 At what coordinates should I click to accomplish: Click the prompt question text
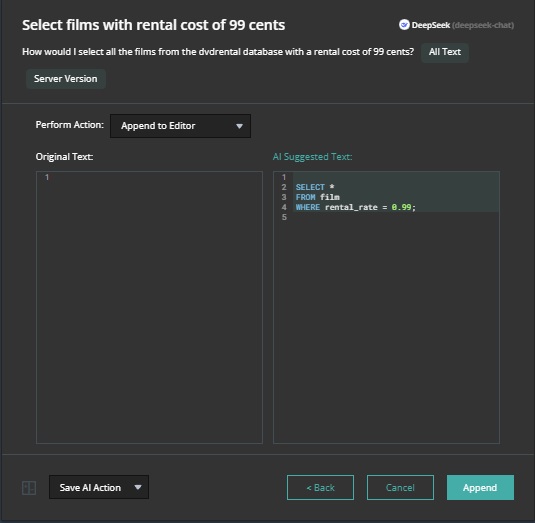pos(218,52)
